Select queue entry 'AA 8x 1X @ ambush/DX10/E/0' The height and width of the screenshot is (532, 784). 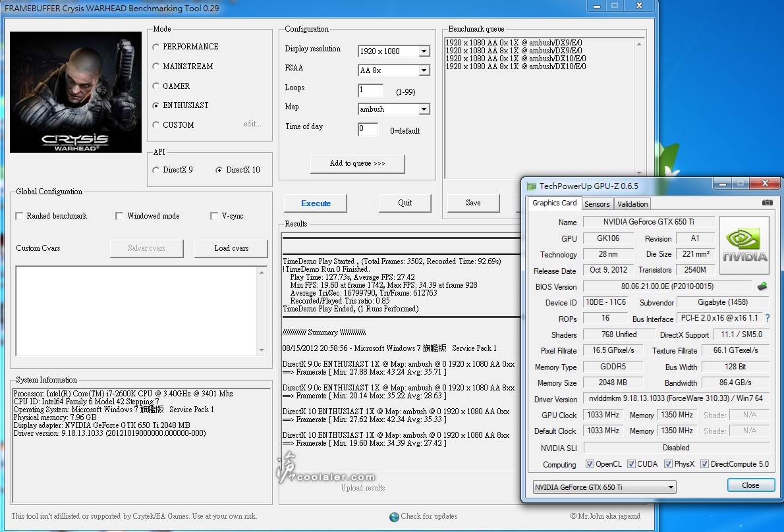pyautogui.click(x=515, y=67)
